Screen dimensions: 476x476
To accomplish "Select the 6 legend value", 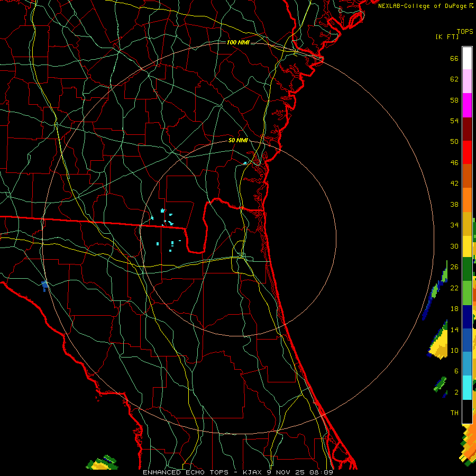I will pos(456,371).
